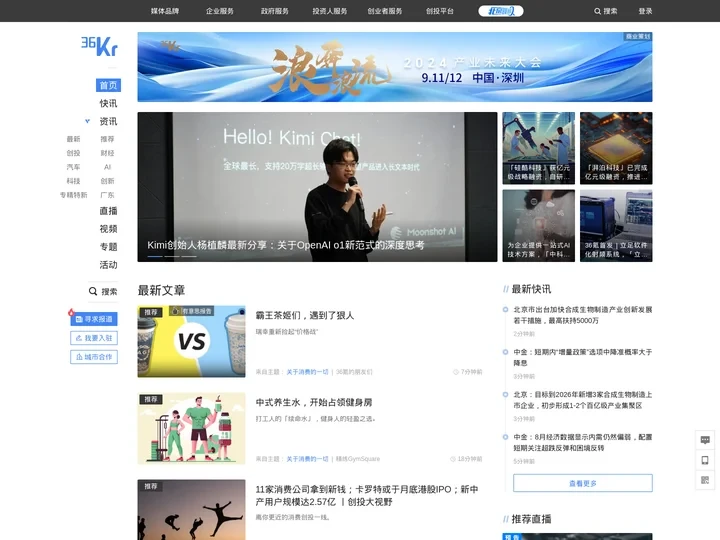Select the AI news subcategory
720x540 pixels.
point(107,167)
